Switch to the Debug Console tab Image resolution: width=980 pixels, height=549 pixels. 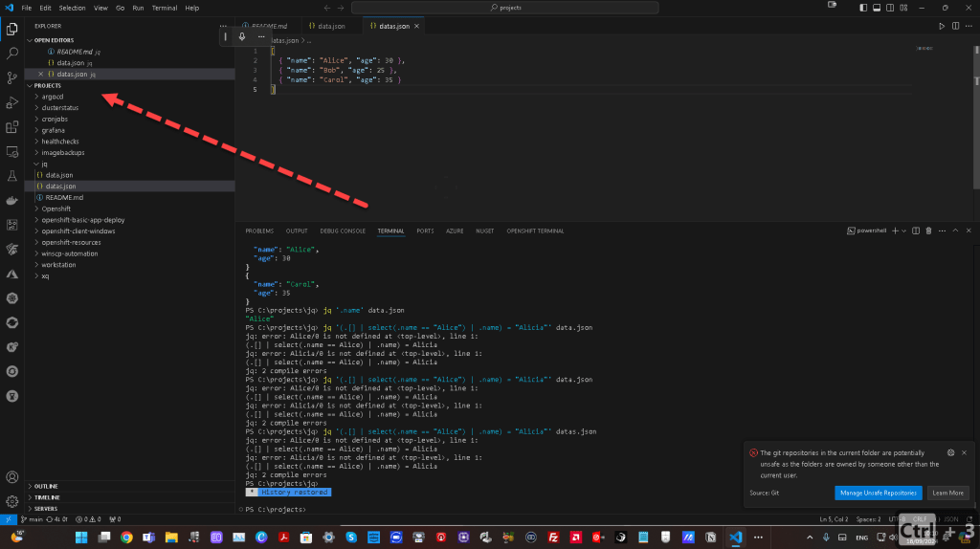pos(343,231)
